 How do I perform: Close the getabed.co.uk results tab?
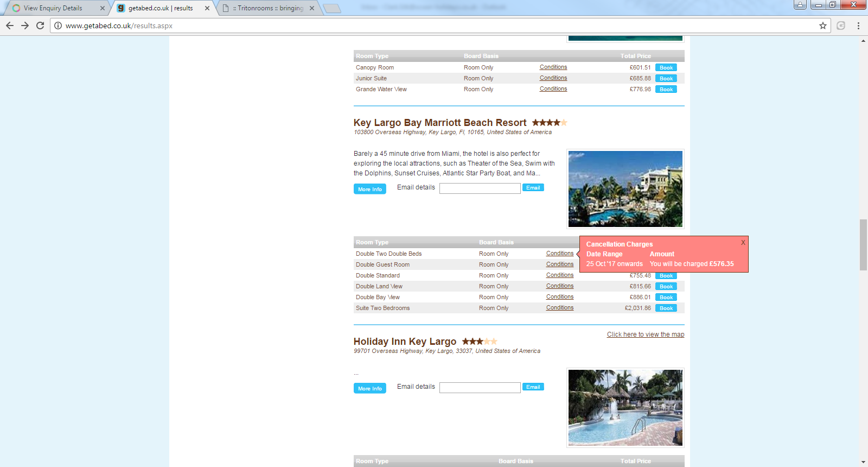tap(207, 8)
